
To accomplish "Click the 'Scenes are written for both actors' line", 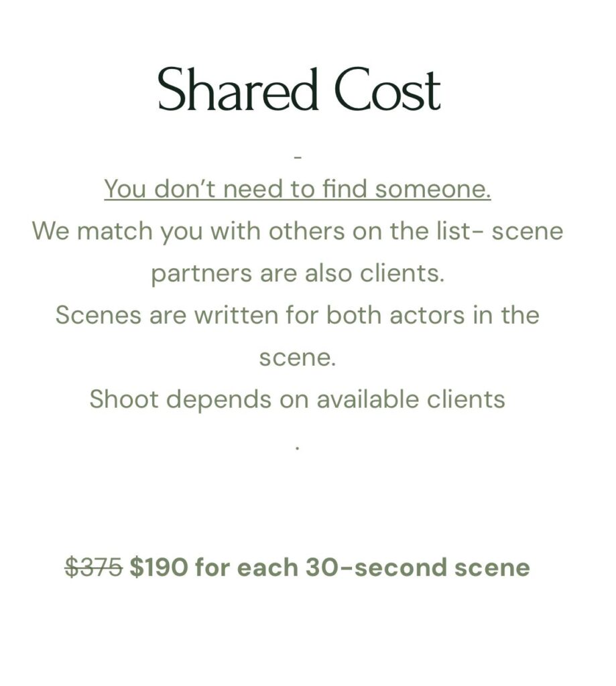I will (x=297, y=315).
